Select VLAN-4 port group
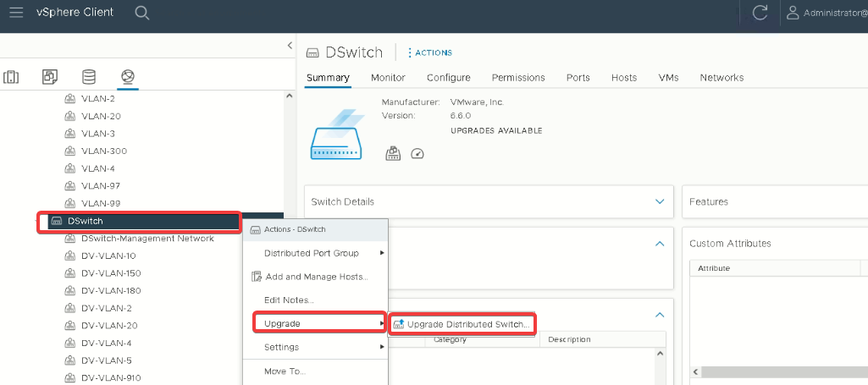 click(x=98, y=168)
